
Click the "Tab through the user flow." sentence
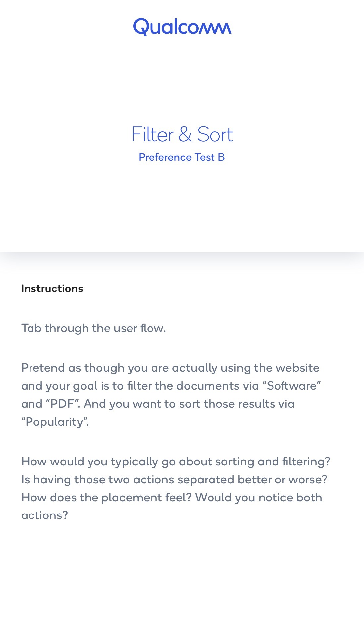93,328
